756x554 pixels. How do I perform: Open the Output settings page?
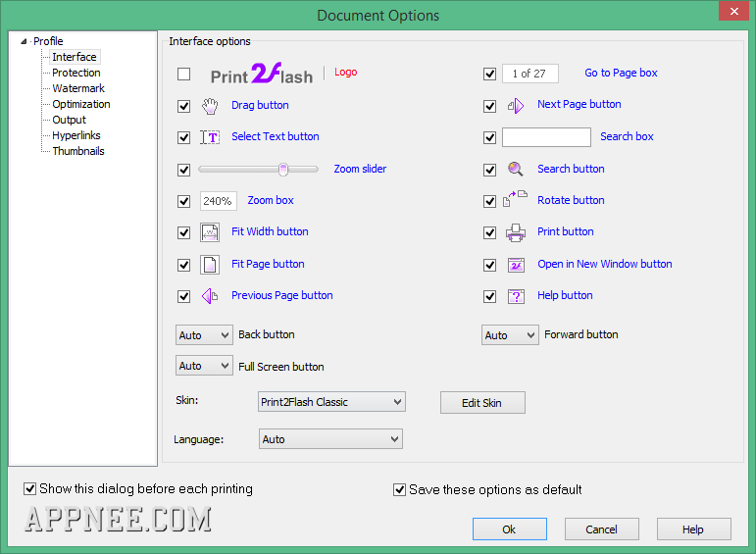69,120
